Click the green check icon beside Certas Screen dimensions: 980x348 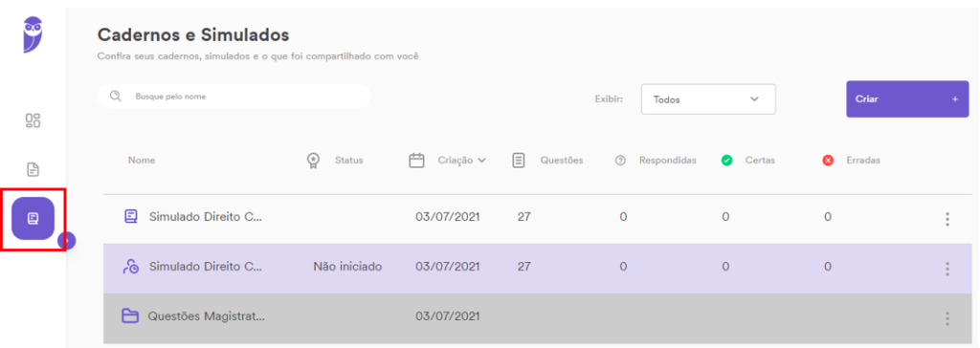(x=727, y=161)
